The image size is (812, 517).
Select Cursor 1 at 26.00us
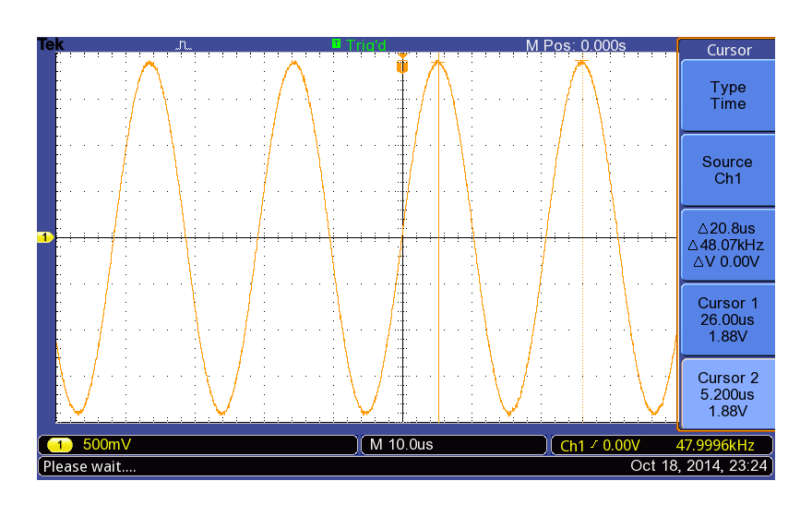728,319
